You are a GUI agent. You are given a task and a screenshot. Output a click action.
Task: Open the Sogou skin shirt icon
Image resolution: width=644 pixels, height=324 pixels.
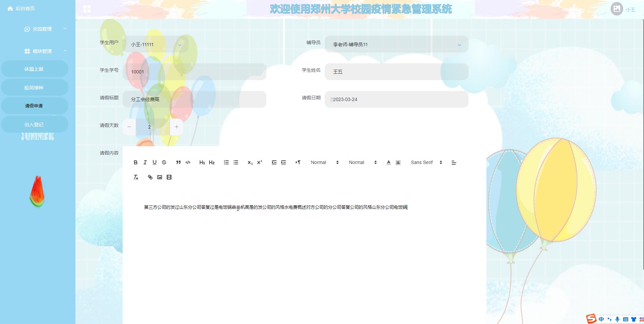[x=634, y=319]
